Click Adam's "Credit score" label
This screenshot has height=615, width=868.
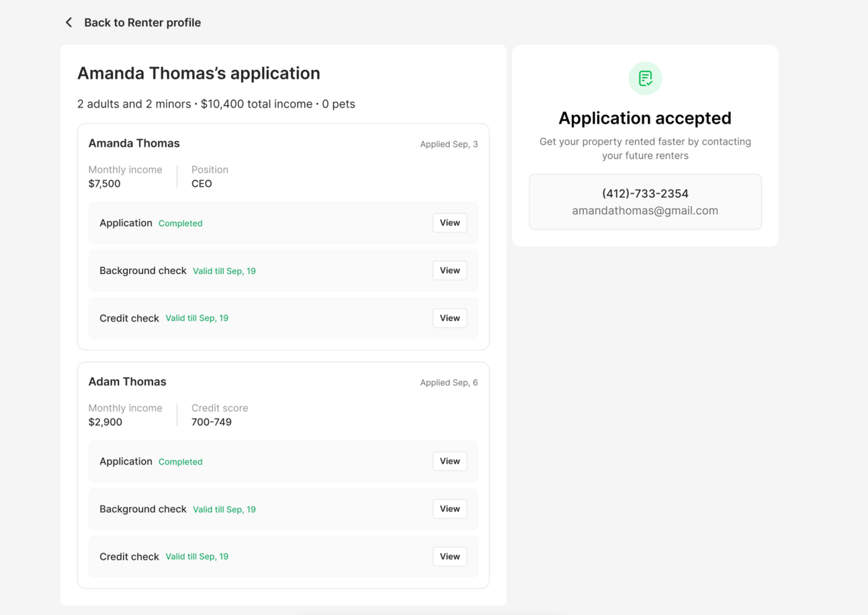click(x=220, y=408)
